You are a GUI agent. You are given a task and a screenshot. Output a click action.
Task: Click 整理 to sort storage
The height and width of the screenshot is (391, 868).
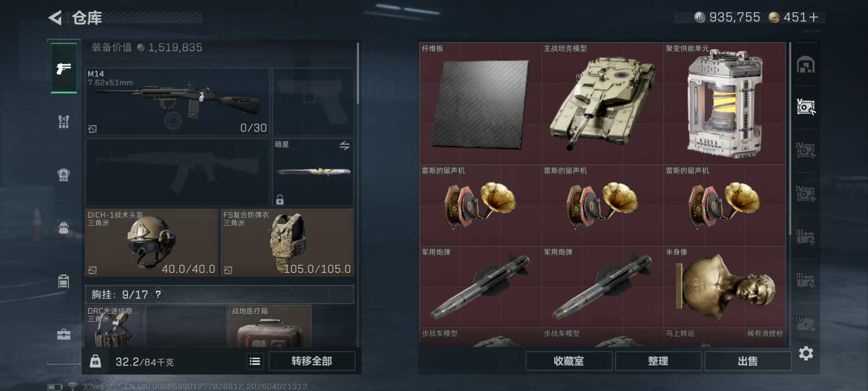click(x=658, y=361)
